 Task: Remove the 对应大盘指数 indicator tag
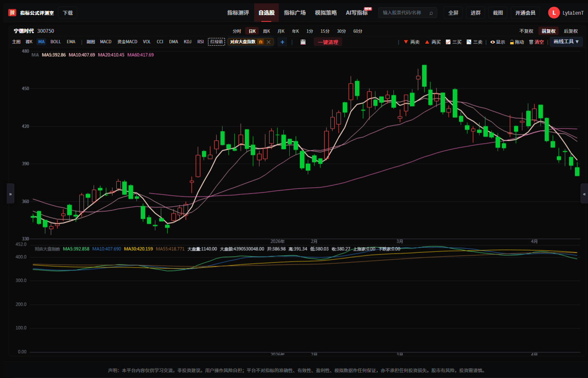[269, 42]
